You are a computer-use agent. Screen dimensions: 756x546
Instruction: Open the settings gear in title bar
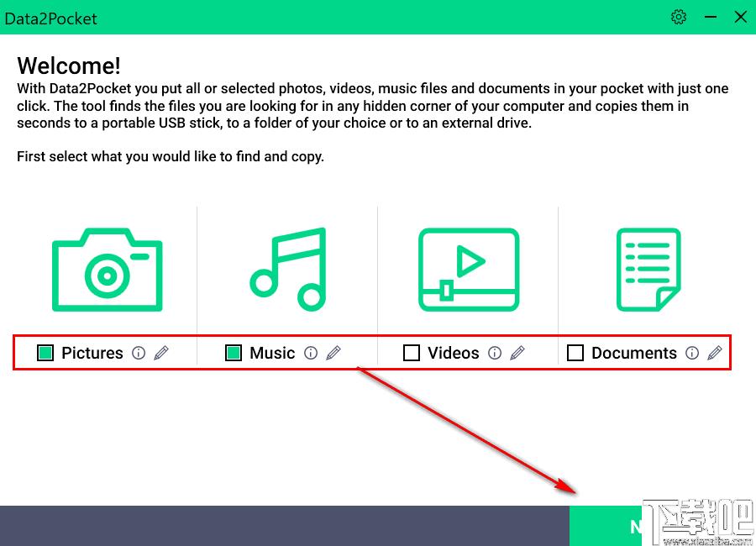(679, 18)
